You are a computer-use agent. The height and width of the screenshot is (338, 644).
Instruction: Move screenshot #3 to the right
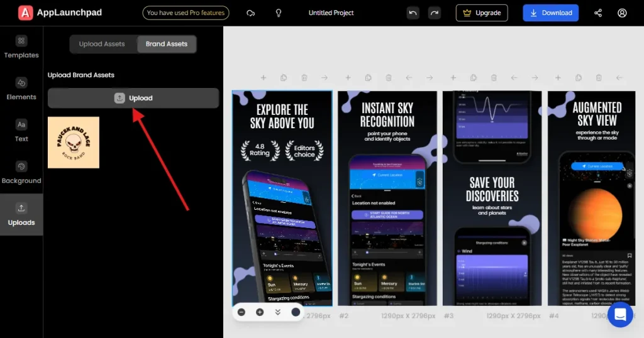click(535, 77)
